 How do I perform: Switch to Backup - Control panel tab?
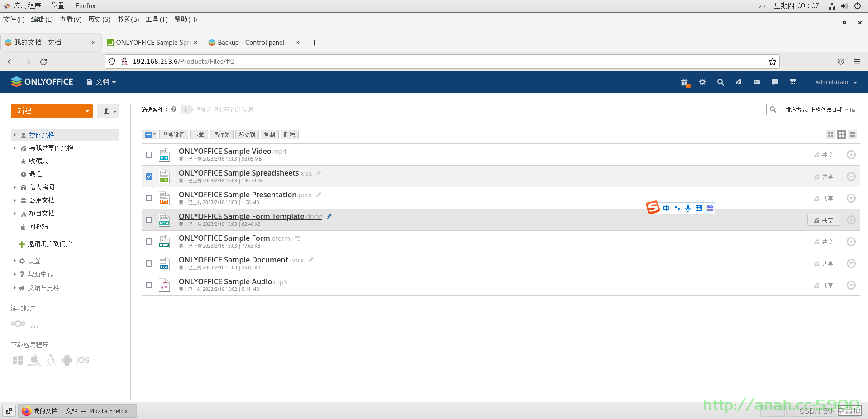pos(251,43)
